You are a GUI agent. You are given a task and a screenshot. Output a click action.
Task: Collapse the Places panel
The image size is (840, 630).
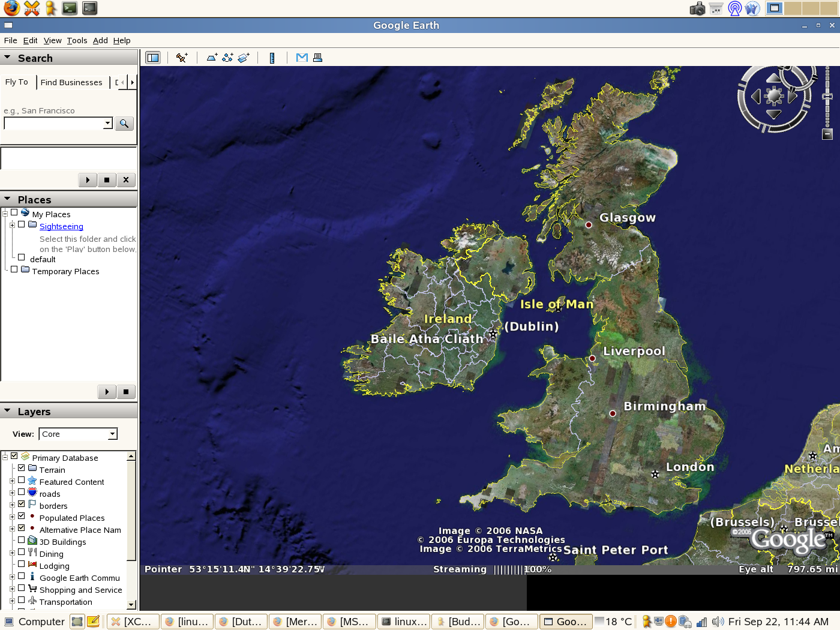(x=7, y=199)
